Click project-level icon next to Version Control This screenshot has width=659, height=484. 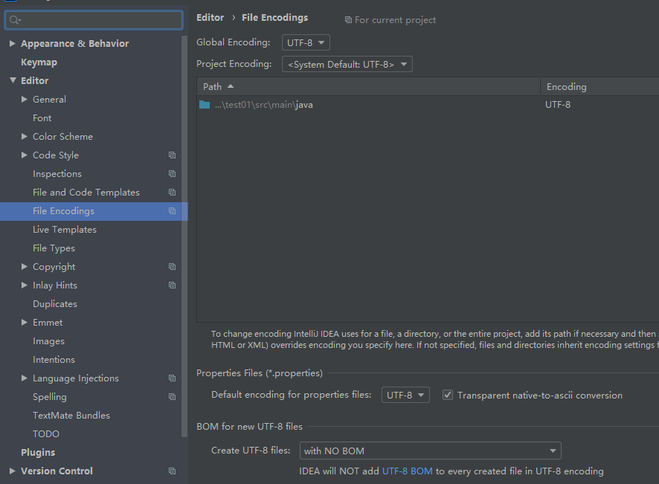point(172,471)
